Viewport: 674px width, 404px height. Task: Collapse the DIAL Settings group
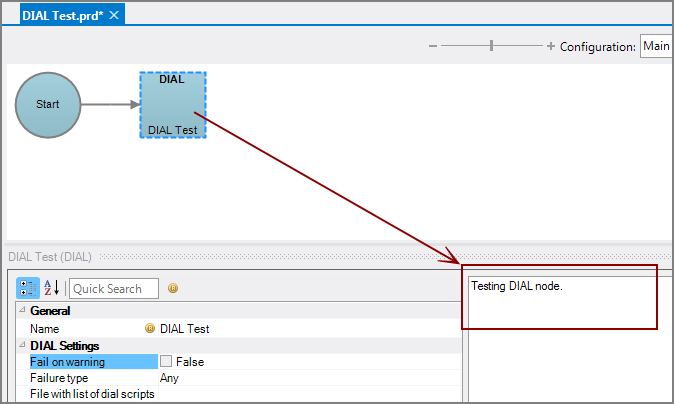pyautogui.click(x=22, y=345)
